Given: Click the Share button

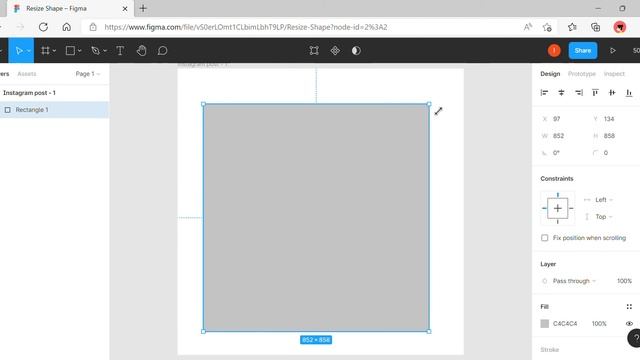Looking at the screenshot, I should tap(582, 51).
